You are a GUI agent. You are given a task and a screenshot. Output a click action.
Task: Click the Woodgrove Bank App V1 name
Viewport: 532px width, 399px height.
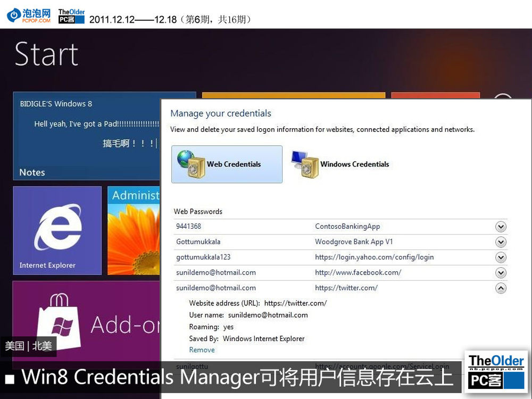click(354, 242)
